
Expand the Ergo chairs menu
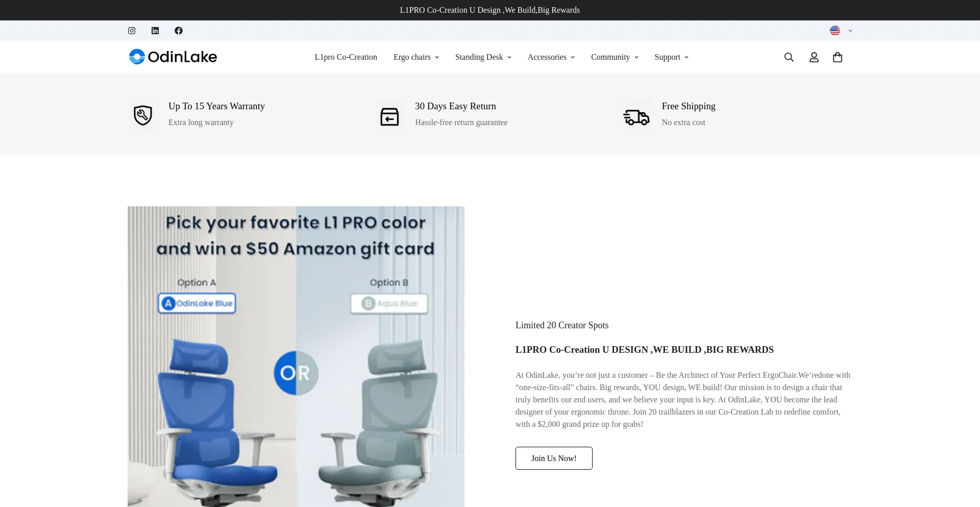tap(416, 57)
